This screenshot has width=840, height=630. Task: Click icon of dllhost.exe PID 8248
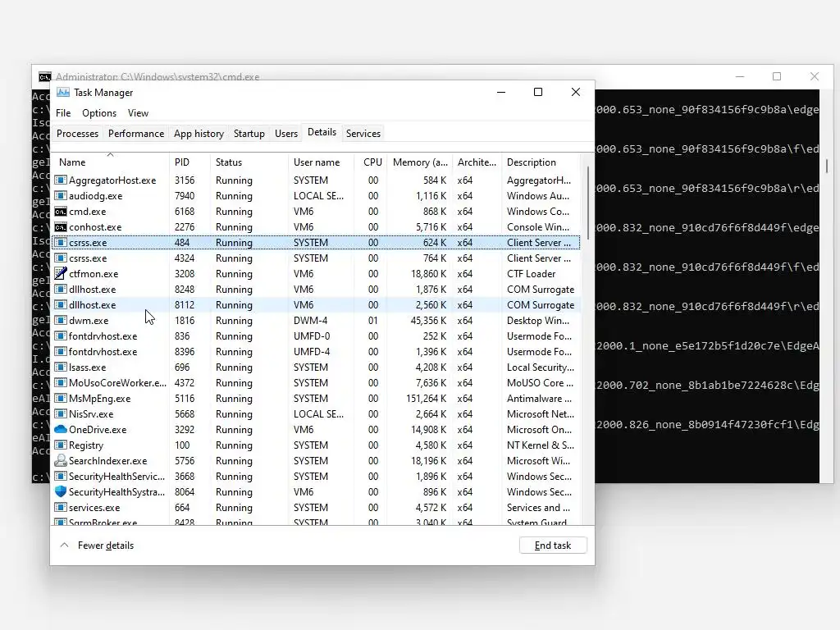coord(61,289)
